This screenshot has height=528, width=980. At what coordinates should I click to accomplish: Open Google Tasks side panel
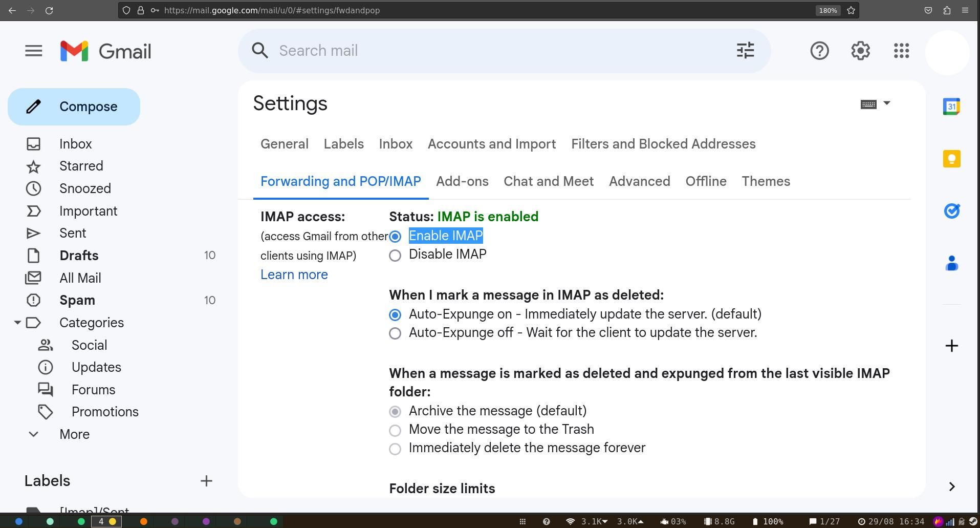[951, 211]
